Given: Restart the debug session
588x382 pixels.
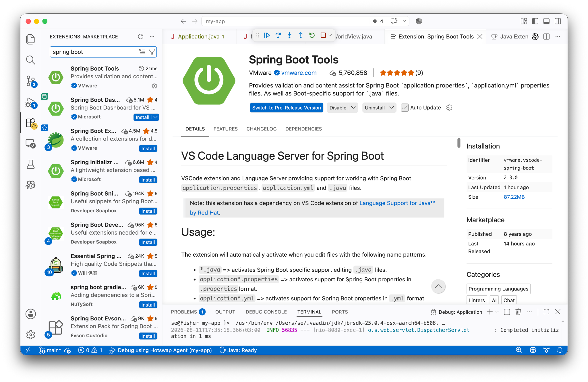Looking at the screenshot, I should 312,35.
